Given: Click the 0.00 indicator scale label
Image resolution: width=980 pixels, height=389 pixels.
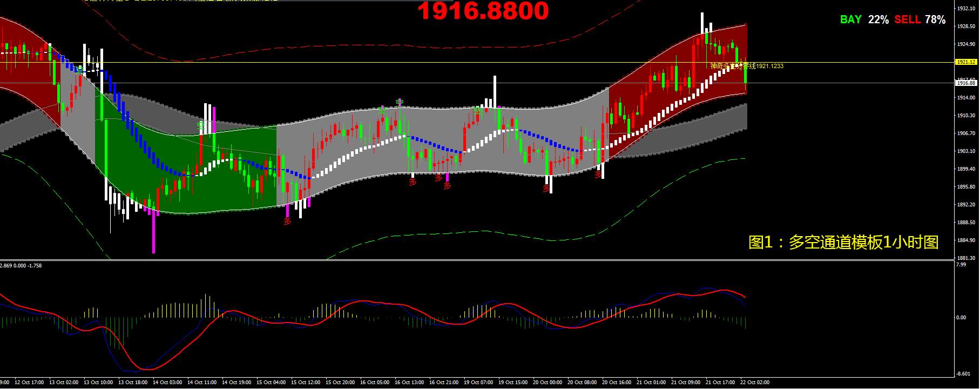Looking at the screenshot, I should [x=961, y=318].
